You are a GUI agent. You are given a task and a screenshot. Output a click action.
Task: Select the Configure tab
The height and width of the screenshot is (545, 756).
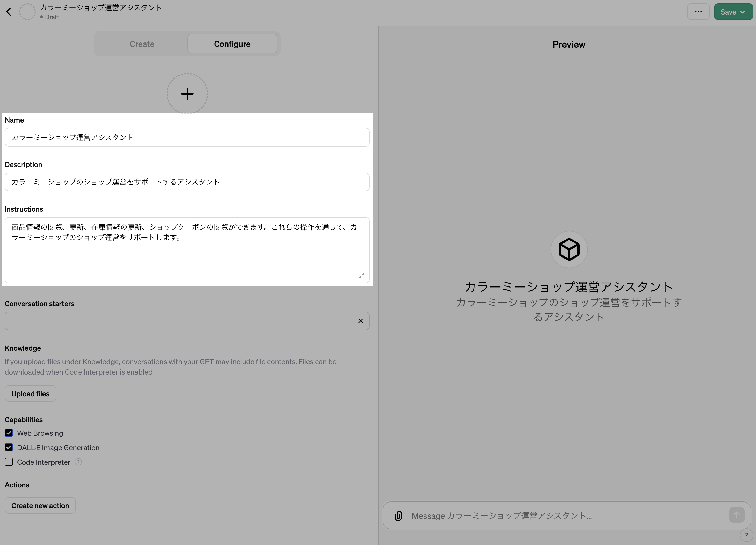click(x=232, y=44)
